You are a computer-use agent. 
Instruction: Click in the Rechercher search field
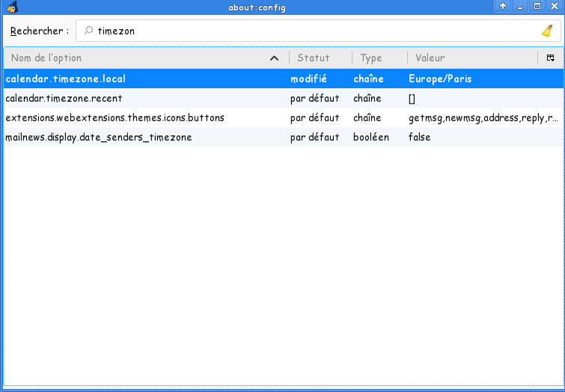tap(314, 31)
